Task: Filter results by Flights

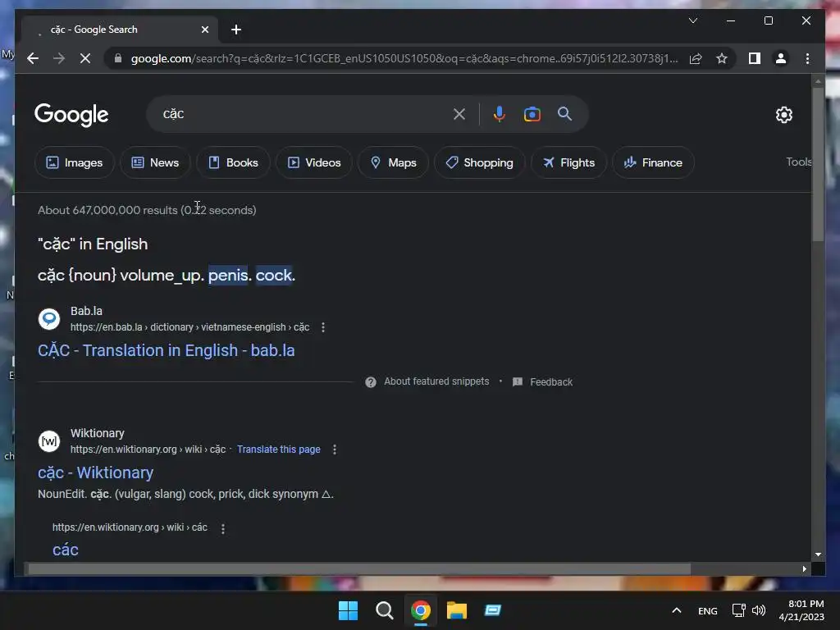Action: click(569, 162)
